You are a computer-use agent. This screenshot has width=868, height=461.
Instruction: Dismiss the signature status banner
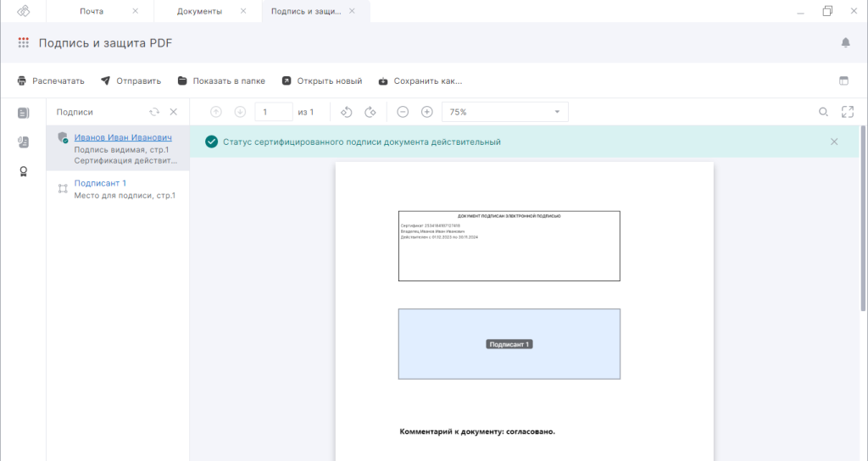coord(834,142)
